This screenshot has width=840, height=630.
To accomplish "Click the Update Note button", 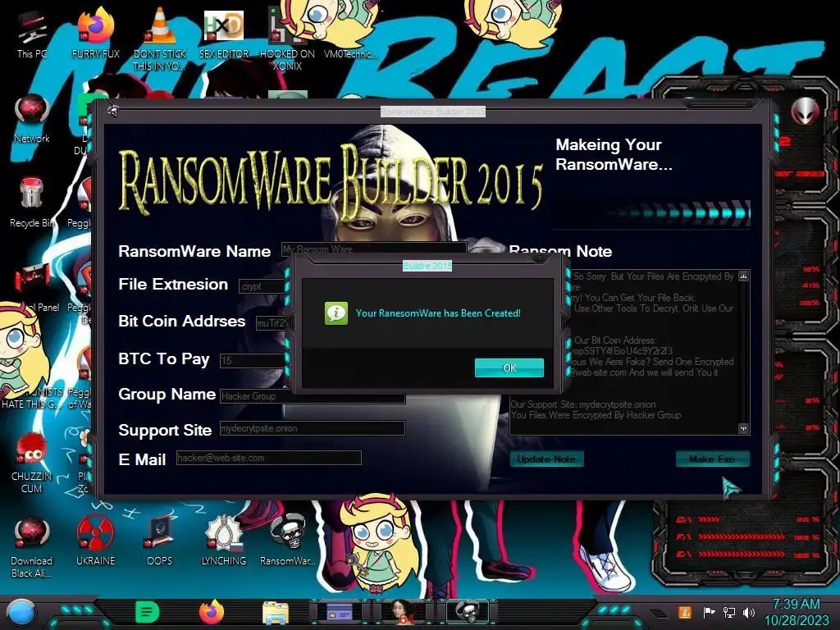I will (x=546, y=459).
